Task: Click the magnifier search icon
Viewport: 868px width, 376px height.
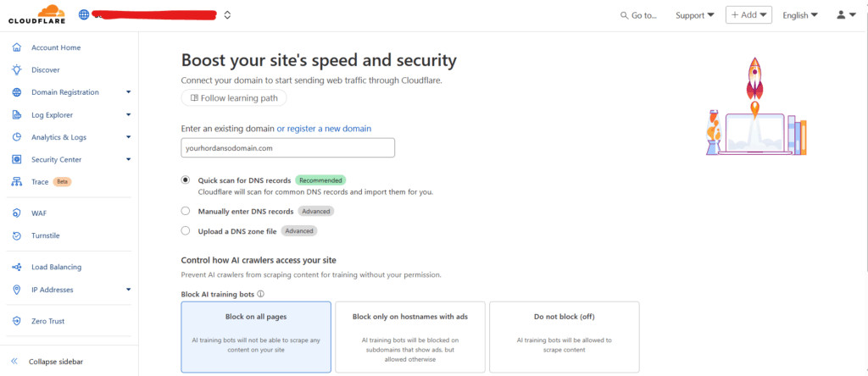Action: (x=625, y=15)
